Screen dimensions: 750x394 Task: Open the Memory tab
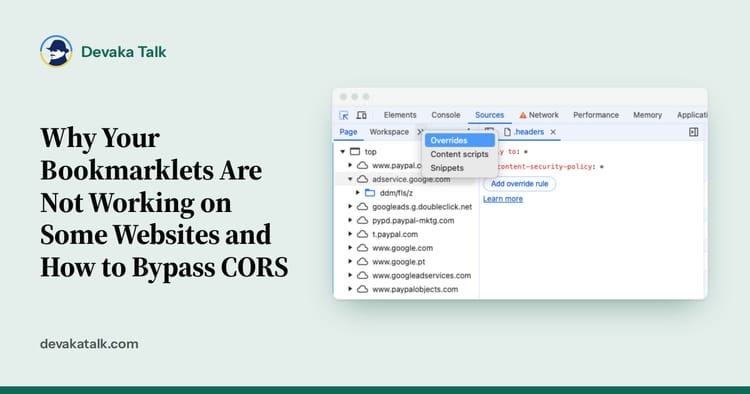(648, 115)
